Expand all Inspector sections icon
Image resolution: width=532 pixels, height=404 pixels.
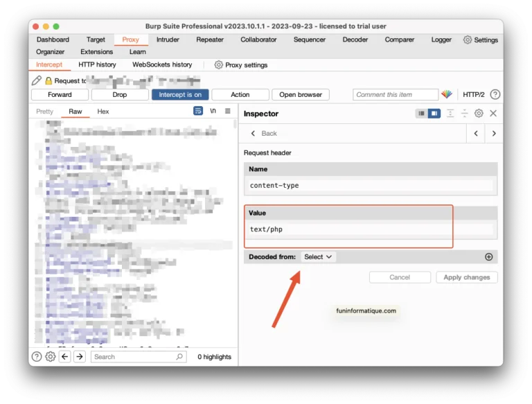(450, 114)
